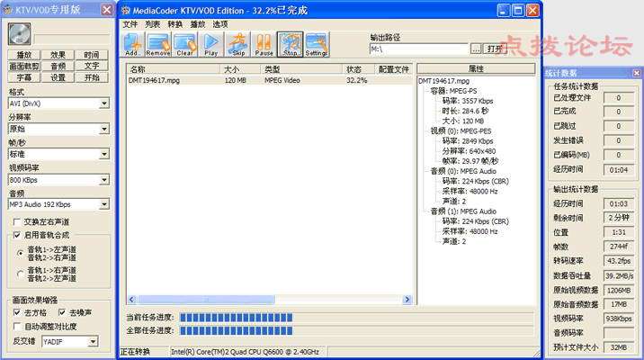Click the Play toolbar icon
The width and height of the screenshot is (644, 360).
211,44
